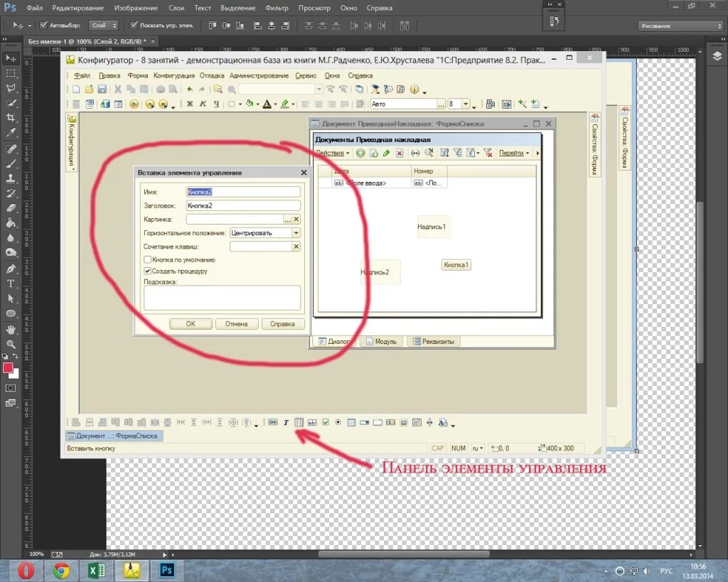Click the zoom percentage field 100%
Viewport: 728px width, 582px height.
click(x=37, y=554)
